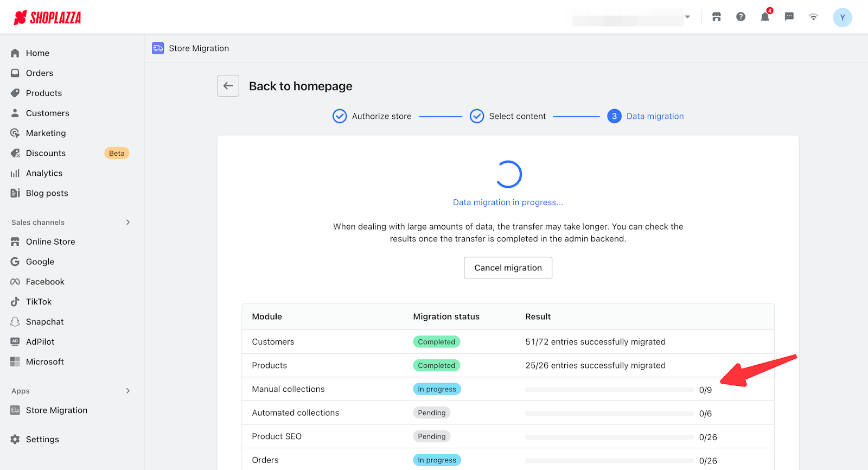Open the chat messages icon
This screenshot has height=470, width=868.
pyautogui.click(x=789, y=17)
